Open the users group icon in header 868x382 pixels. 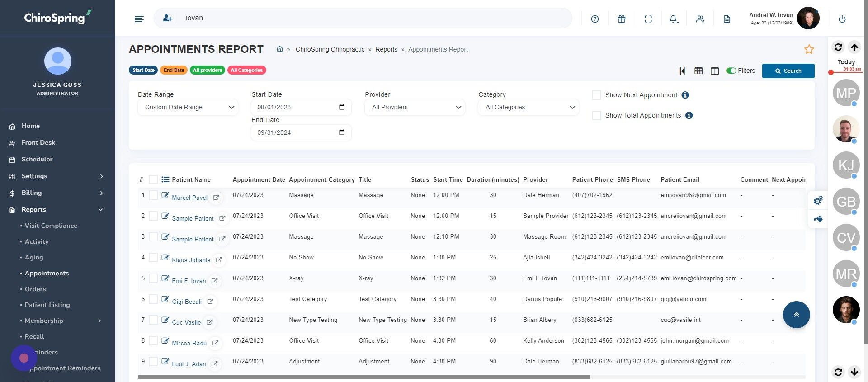point(700,19)
